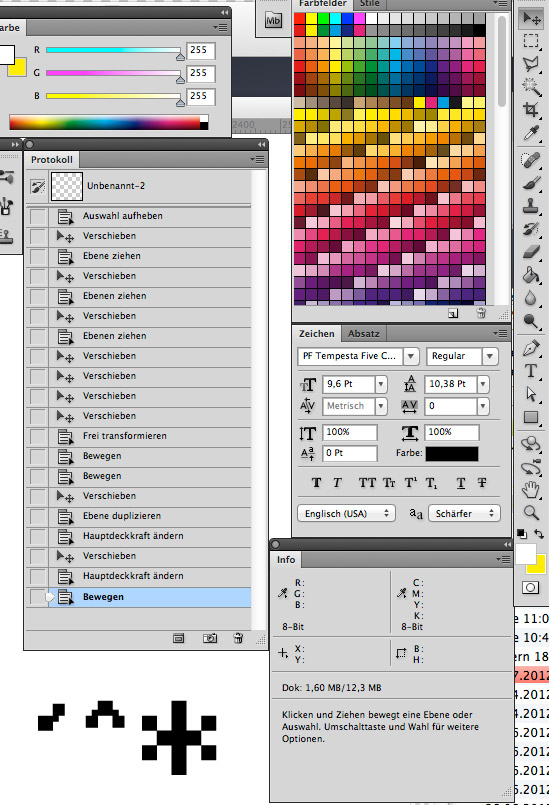Switch to the Stile tab
The width and height of the screenshot is (549, 805).
pyautogui.click(x=369, y=4)
